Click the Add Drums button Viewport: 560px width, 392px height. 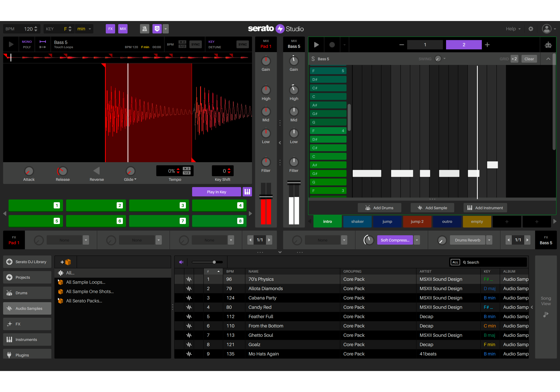379,208
